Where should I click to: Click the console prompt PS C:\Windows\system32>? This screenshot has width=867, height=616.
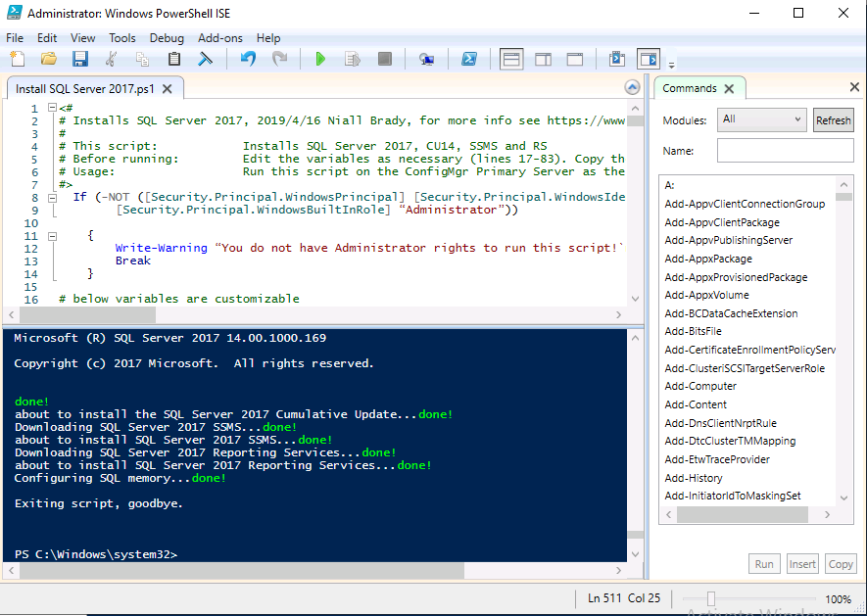click(96, 554)
